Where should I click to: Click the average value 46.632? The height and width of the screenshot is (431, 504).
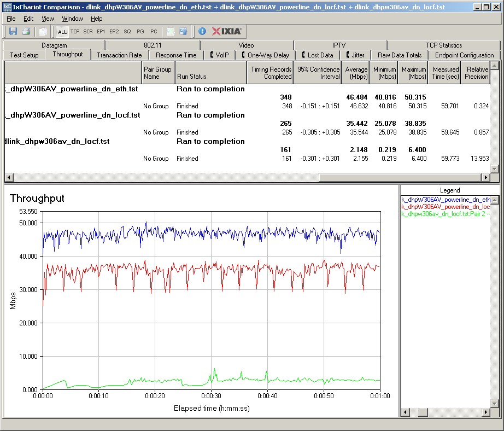[359, 106]
